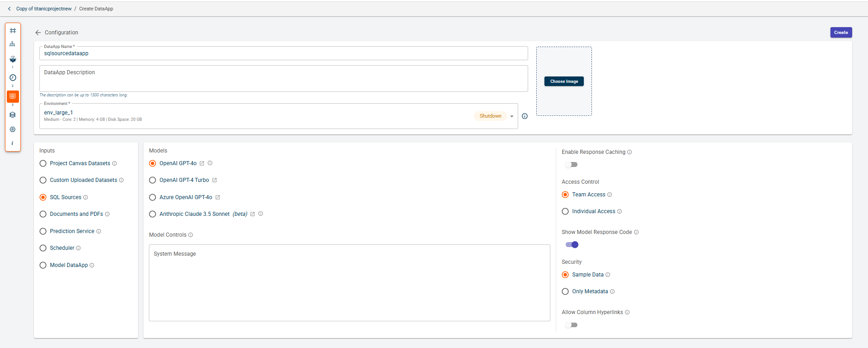Screen dimensions: 868x348
Task: Click the back arrow beside Configuration
Action: click(38, 33)
